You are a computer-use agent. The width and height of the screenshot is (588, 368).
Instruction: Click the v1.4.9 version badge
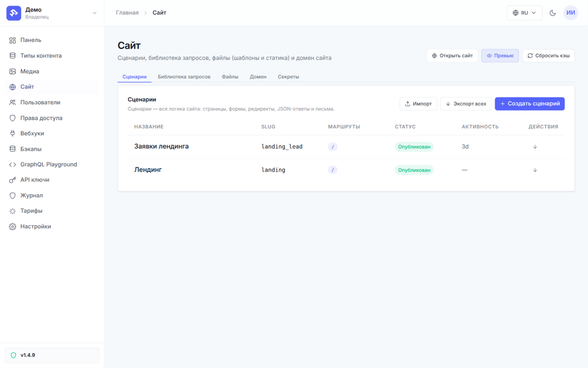(52, 355)
